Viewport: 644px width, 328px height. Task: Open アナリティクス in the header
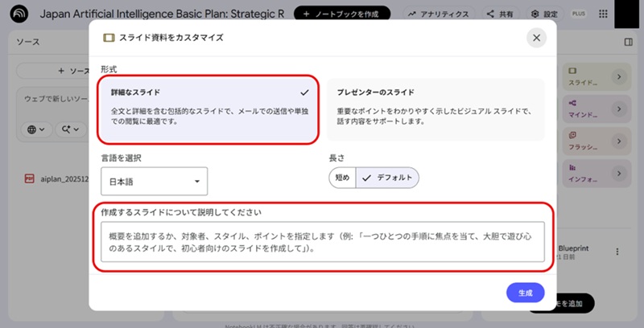click(438, 14)
